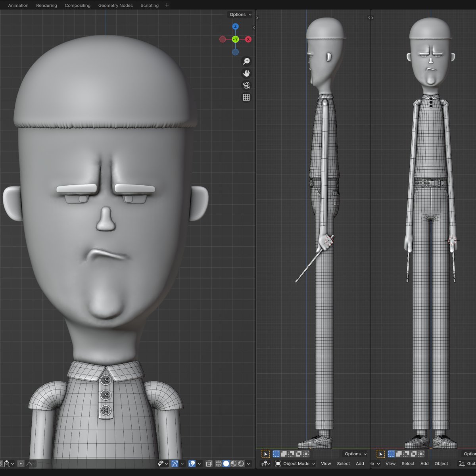Select the hand pan view tool
Viewport: 476px width, 476px height.
coord(246,73)
